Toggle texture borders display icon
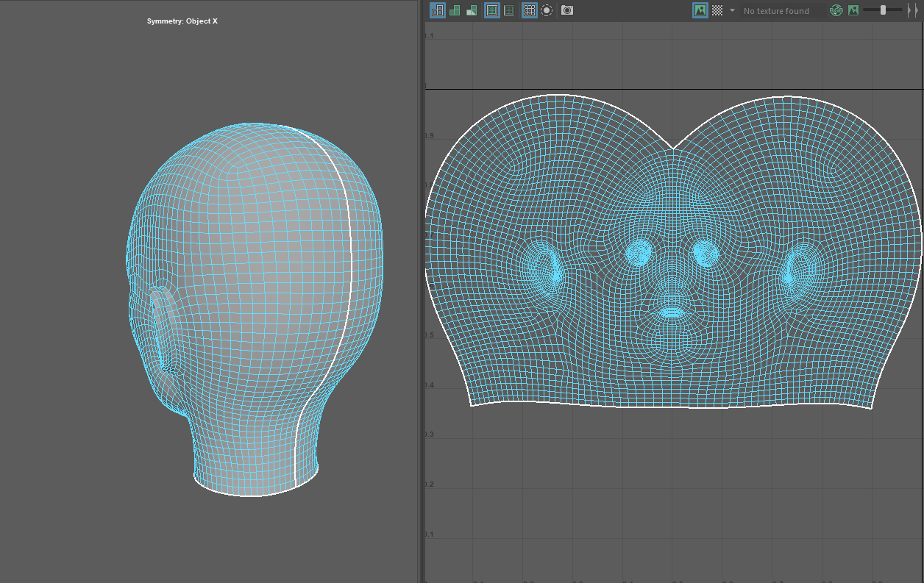924x583 pixels. (492, 10)
